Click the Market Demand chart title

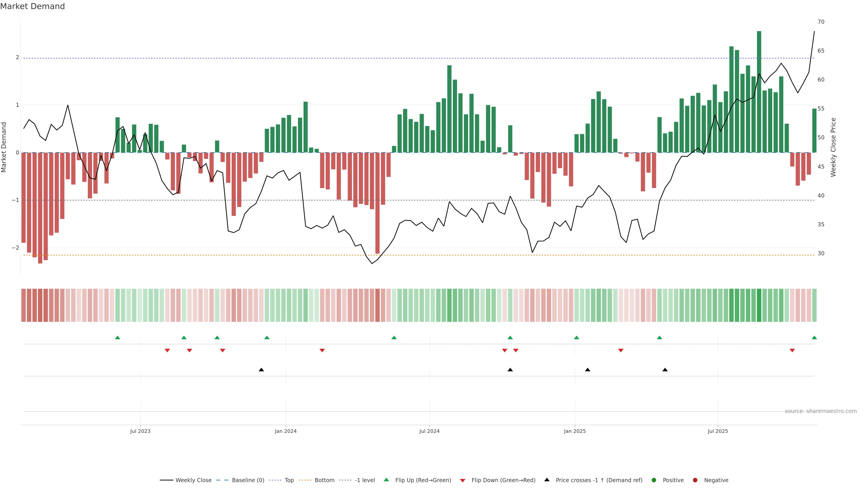[32, 6]
